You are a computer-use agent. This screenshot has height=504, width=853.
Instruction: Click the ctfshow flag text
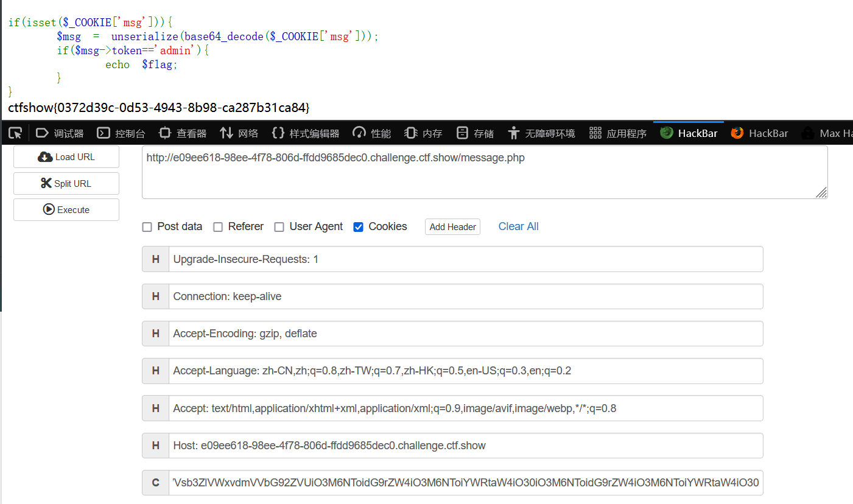[x=159, y=108]
